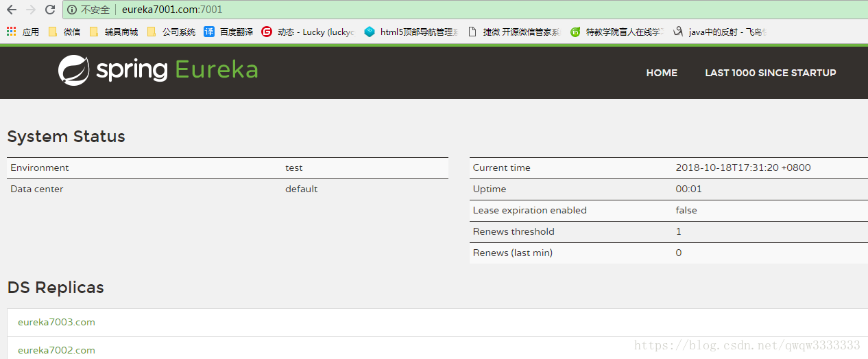Viewport: 868px width, 359px height.
Task: Click the browser forward arrow
Action: click(30, 10)
